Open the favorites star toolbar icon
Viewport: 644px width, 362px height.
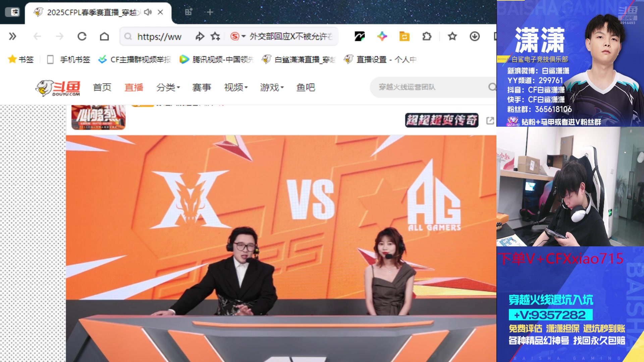[452, 36]
